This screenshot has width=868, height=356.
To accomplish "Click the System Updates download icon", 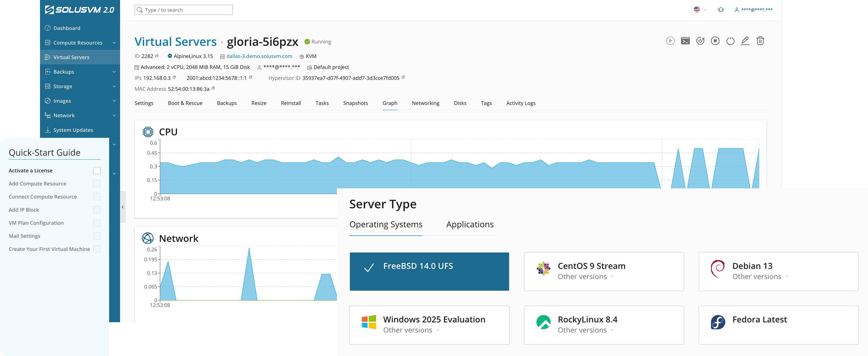I will pyautogui.click(x=48, y=130).
